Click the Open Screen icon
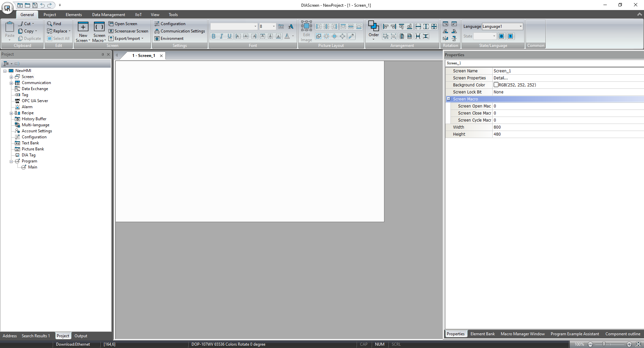644x348 pixels. 111,24
